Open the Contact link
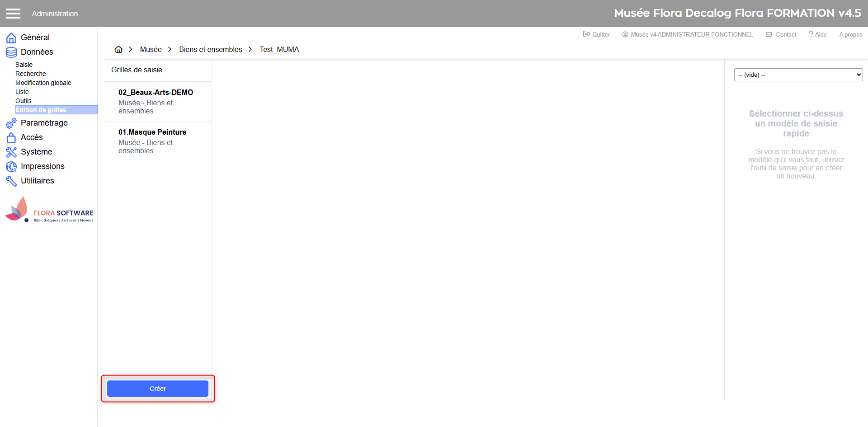The height and width of the screenshot is (427, 868). (x=781, y=34)
